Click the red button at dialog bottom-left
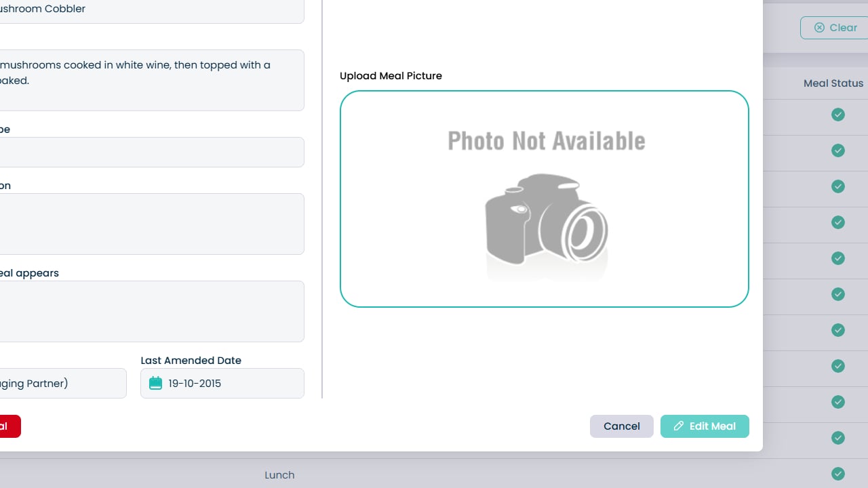This screenshot has width=868, height=488. click(x=8, y=426)
